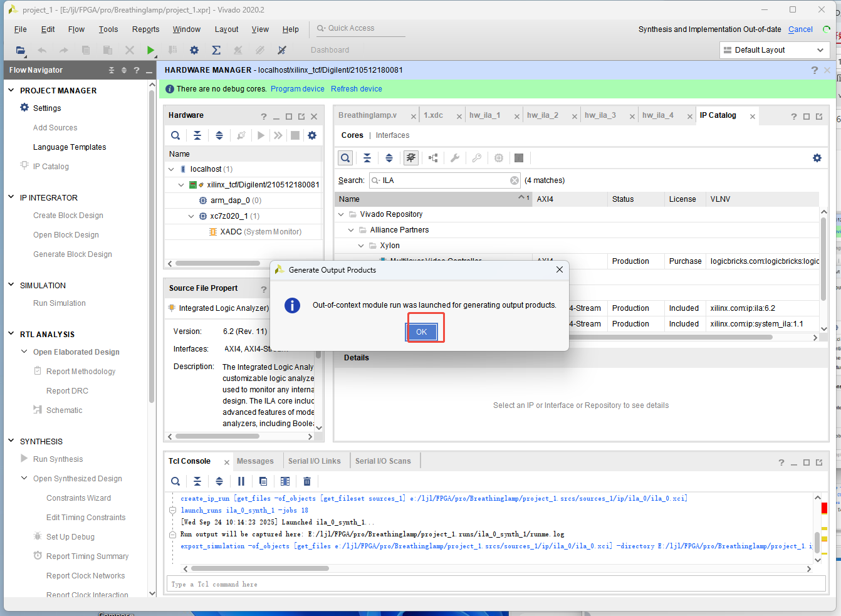
Task: Click Run Synthesis in Flow Navigator
Action: pos(58,459)
